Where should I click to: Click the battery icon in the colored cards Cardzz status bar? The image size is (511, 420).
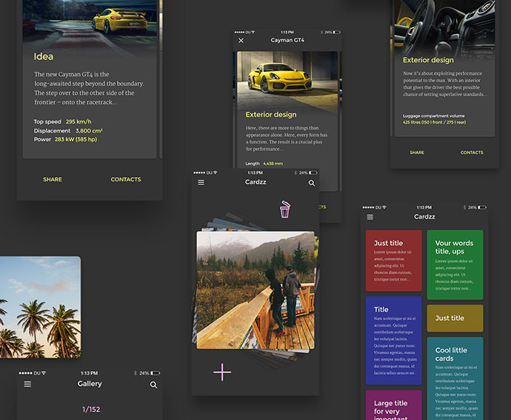point(483,207)
